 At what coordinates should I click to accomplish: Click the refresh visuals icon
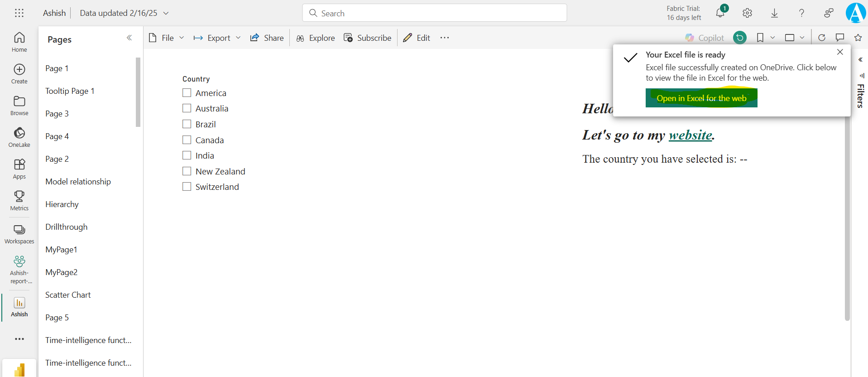coord(822,38)
